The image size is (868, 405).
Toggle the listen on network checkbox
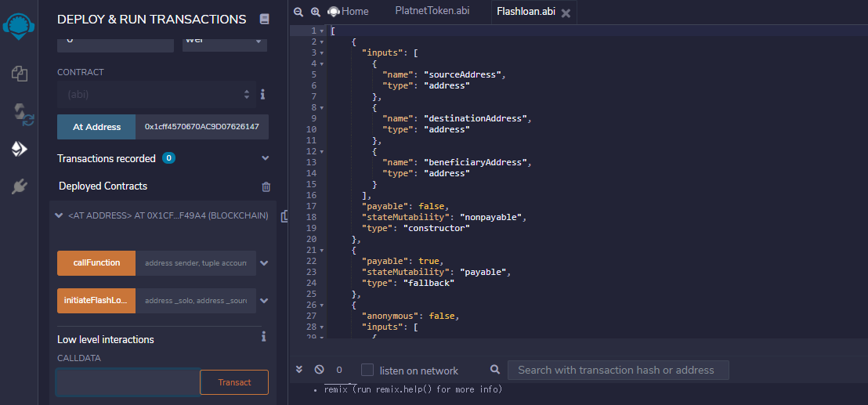pos(367,370)
